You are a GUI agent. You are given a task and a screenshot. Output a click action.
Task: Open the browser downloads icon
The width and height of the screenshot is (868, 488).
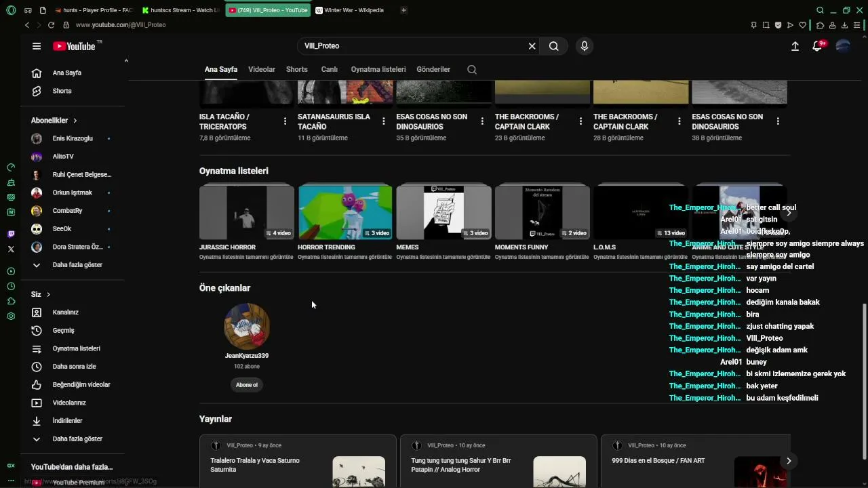pos(844,25)
